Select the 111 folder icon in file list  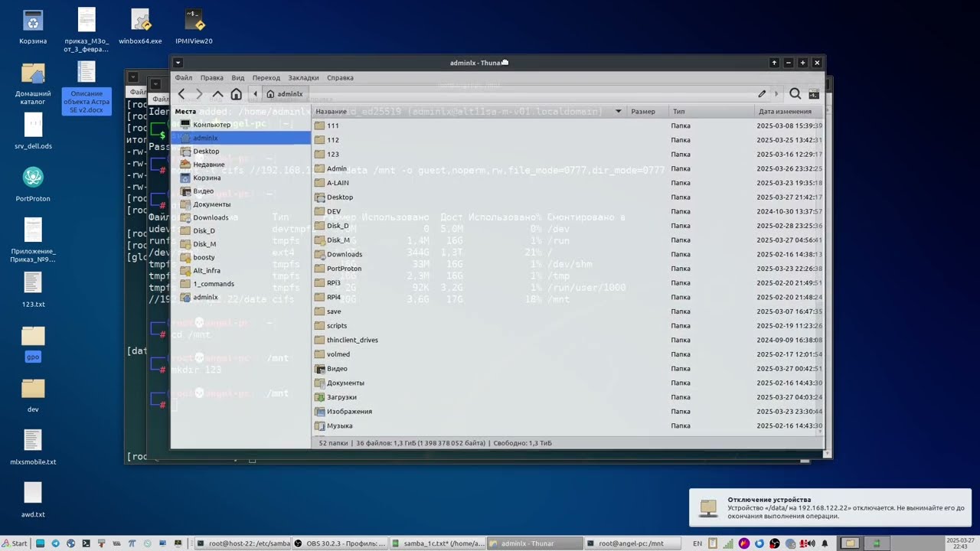[320, 126]
